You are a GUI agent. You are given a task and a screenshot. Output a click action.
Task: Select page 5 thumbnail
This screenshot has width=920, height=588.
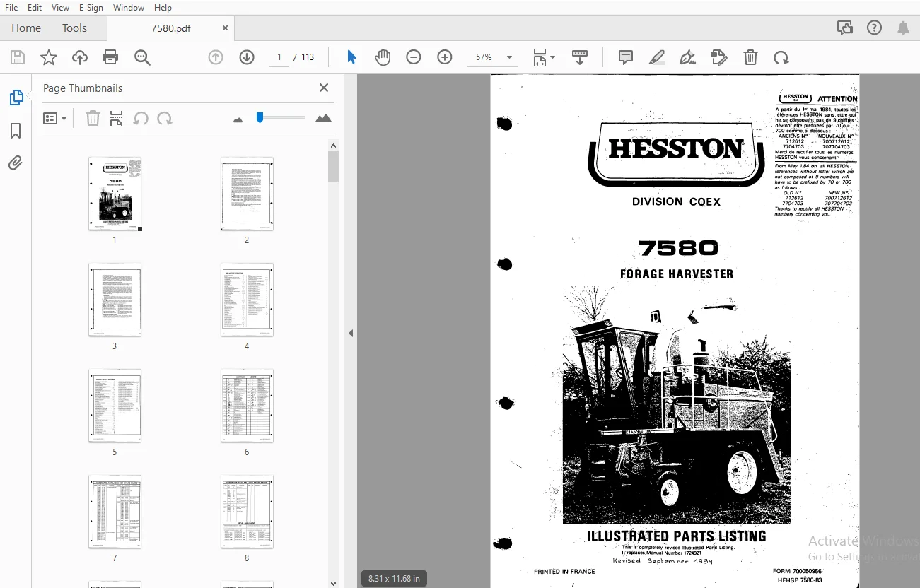pyautogui.click(x=115, y=406)
